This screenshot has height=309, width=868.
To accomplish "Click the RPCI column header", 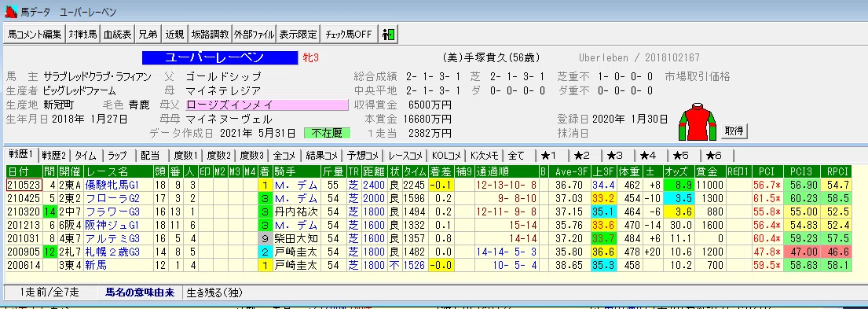I will (835, 171).
